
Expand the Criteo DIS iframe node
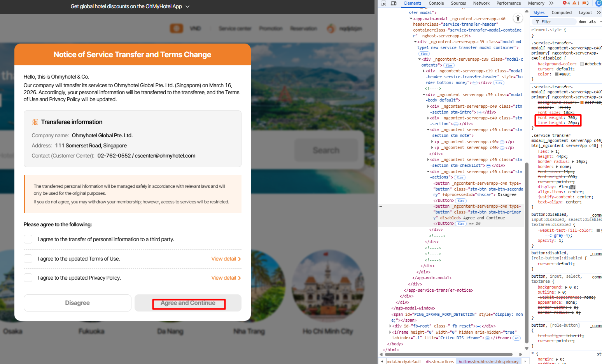click(x=390, y=332)
